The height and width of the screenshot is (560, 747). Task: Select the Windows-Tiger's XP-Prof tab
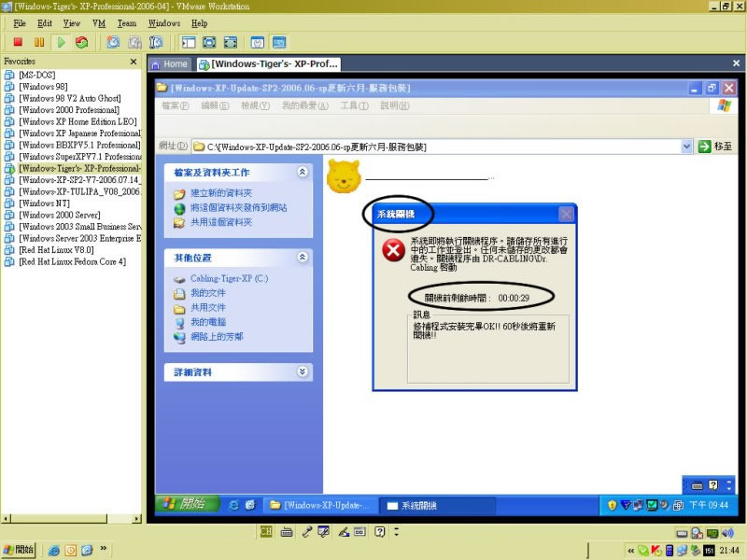pos(269,63)
